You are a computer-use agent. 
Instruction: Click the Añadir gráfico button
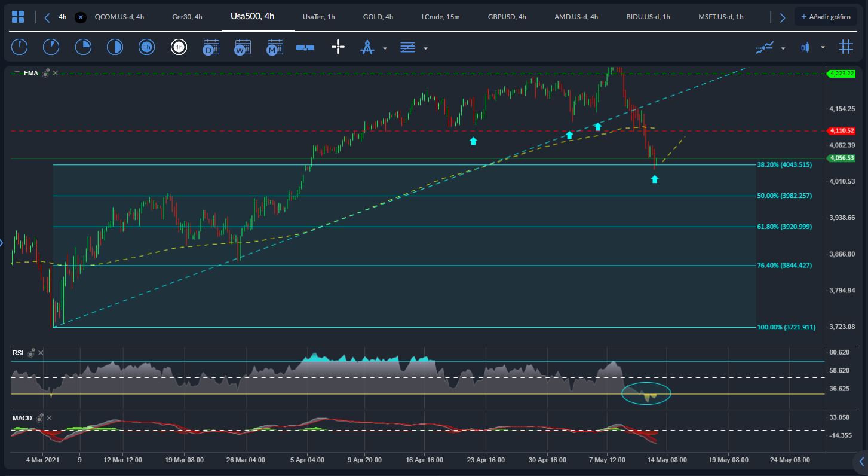826,17
